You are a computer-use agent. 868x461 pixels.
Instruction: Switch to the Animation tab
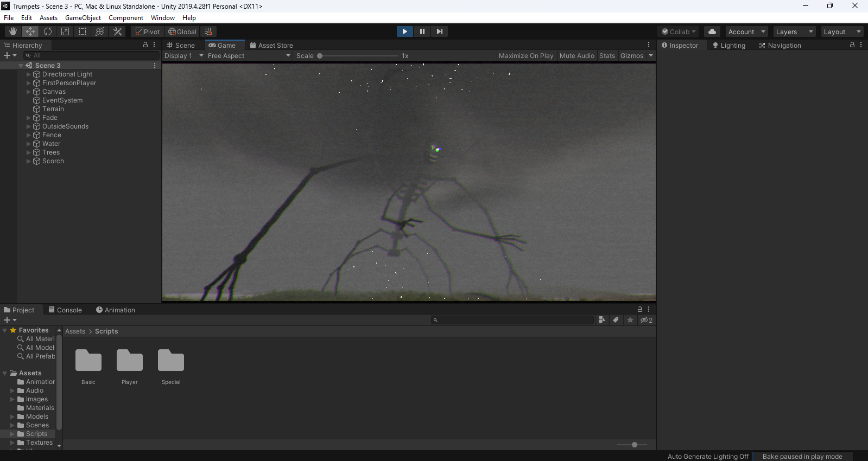[x=116, y=310]
